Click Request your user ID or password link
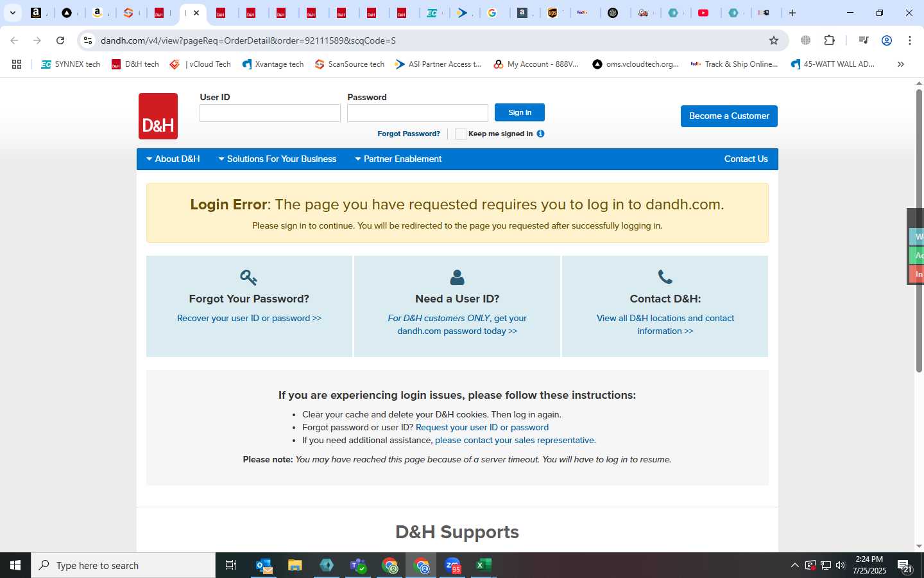This screenshot has height=578, width=924. click(x=482, y=427)
